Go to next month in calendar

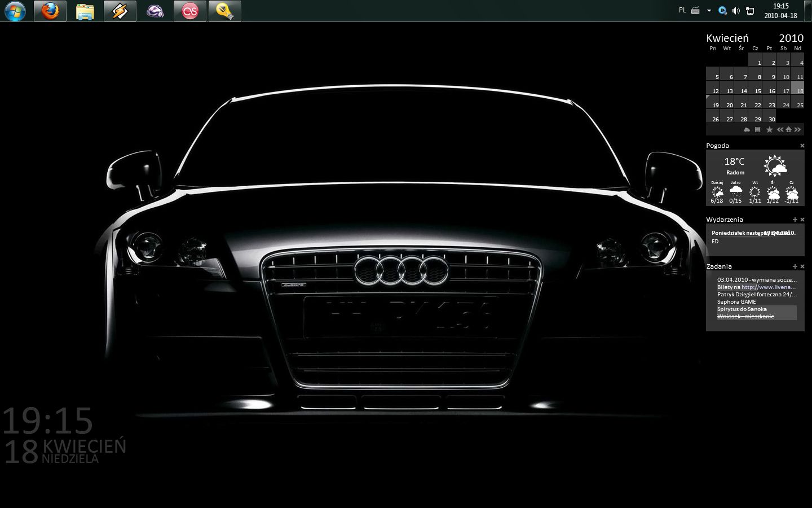click(797, 130)
